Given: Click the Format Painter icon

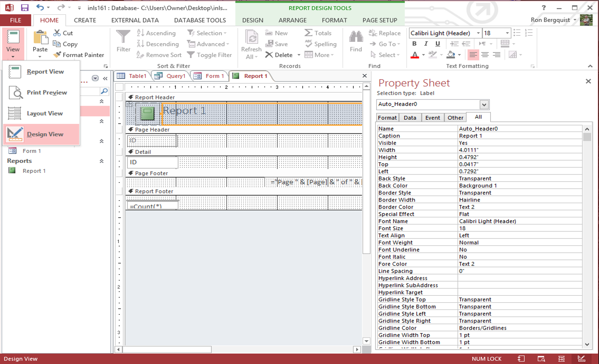Looking at the screenshot, I should (57, 55).
